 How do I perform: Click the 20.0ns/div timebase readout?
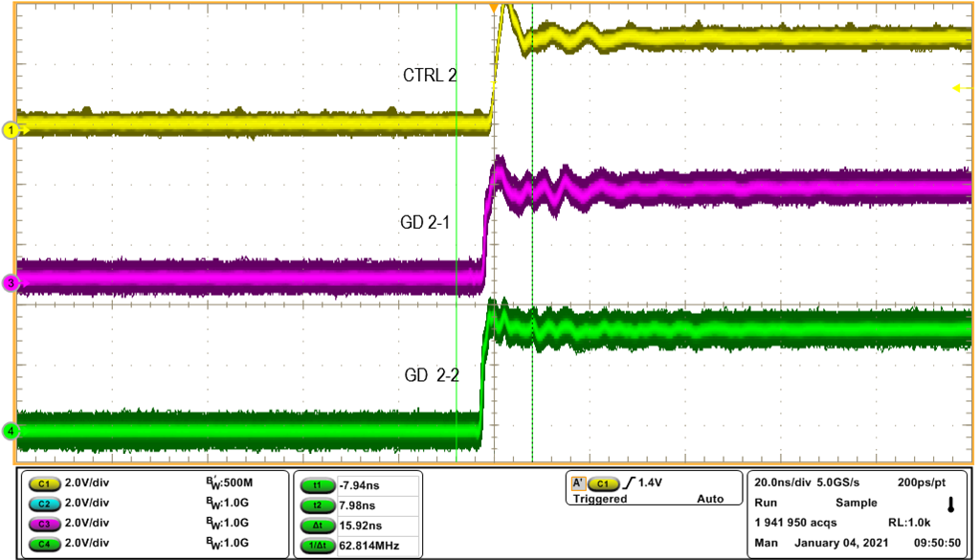pos(787,483)
